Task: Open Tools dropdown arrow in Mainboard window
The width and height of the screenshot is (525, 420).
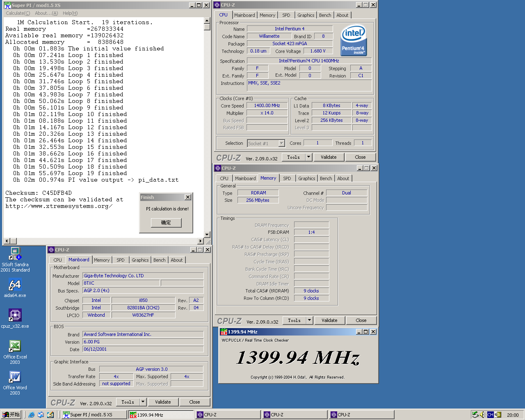Action: pyautogui.click(x=143, y=402)
